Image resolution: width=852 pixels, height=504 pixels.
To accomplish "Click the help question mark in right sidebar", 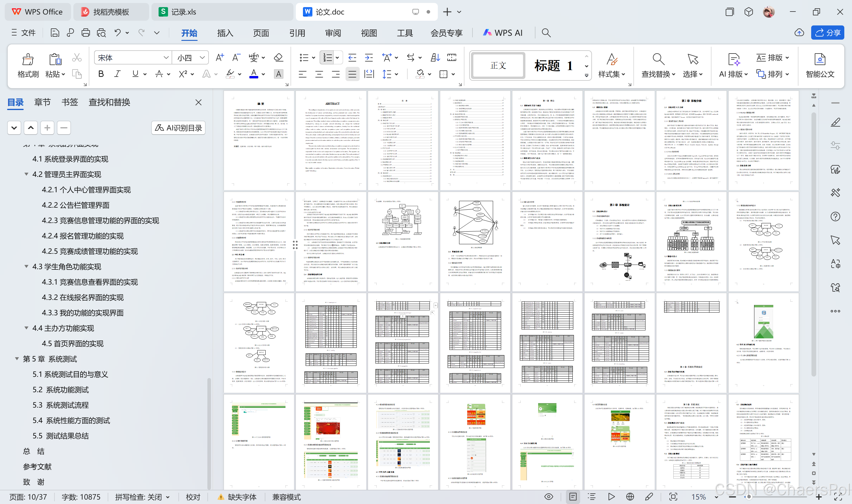I will click(x=835, y=217).
